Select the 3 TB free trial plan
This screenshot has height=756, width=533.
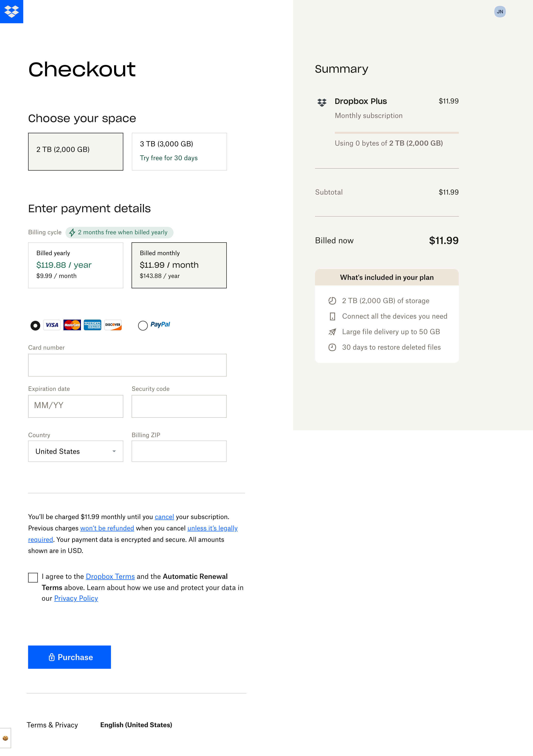[x=179, y=151]
